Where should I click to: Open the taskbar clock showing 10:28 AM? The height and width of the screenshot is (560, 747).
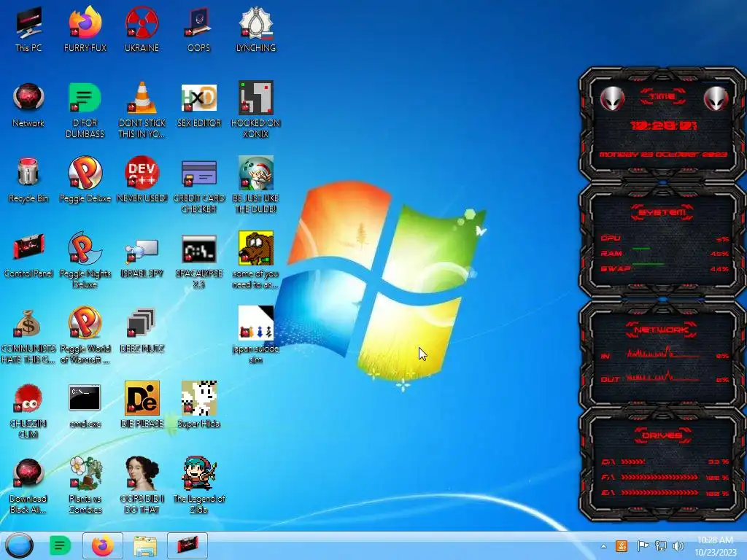pyautogui.click(x=715, y=546)
